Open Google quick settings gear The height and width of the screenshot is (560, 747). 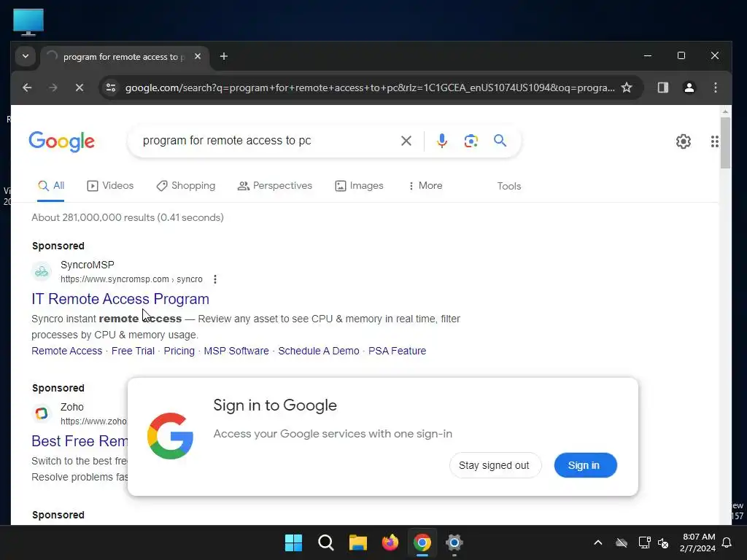coord(683,141)
